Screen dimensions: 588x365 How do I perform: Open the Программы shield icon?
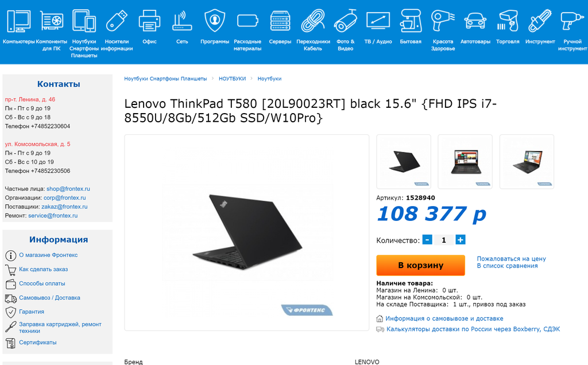pos(215,21)
